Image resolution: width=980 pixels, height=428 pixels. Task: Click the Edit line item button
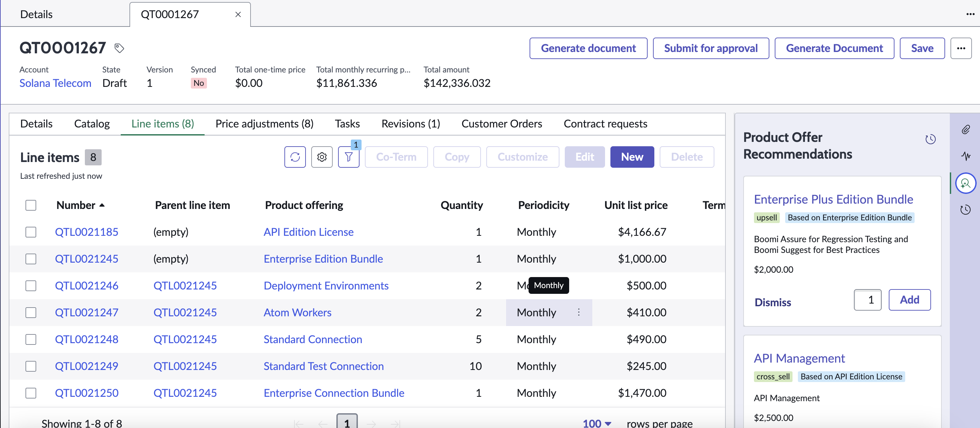coord(584,157)
